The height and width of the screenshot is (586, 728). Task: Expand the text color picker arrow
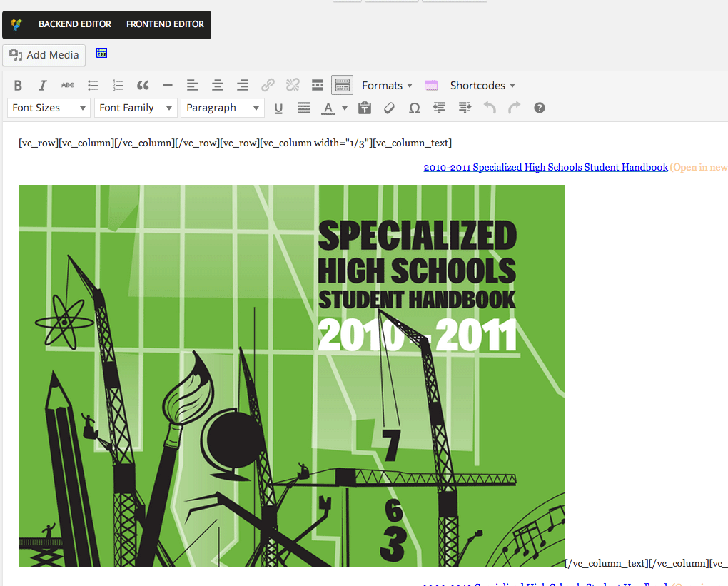[345, 108]
